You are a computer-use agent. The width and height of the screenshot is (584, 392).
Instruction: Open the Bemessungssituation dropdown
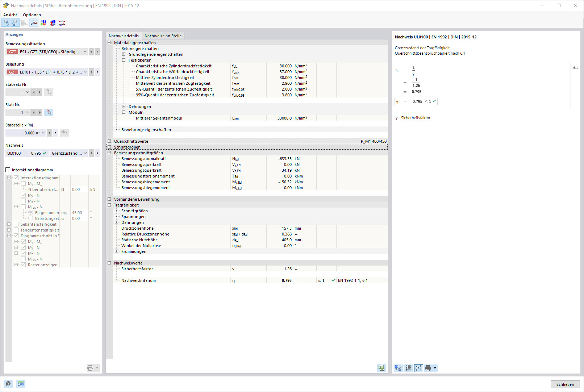coord(85,52)
